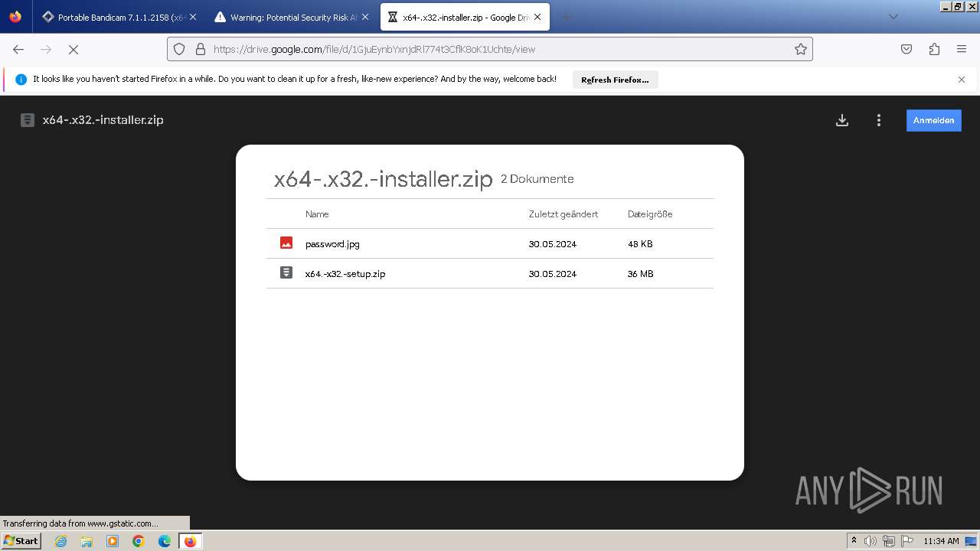Close the Security Risk warning tab
The image size is (980, 551).
(x=365, y=17)
